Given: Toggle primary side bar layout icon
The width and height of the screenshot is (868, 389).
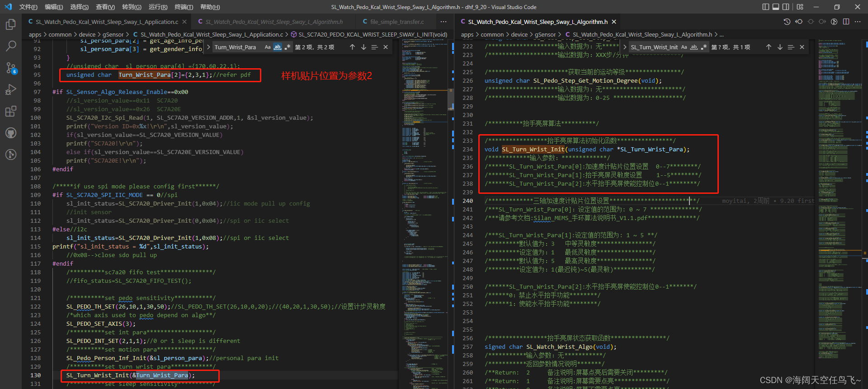Looking at the screenshot, I should coord(765,7).
